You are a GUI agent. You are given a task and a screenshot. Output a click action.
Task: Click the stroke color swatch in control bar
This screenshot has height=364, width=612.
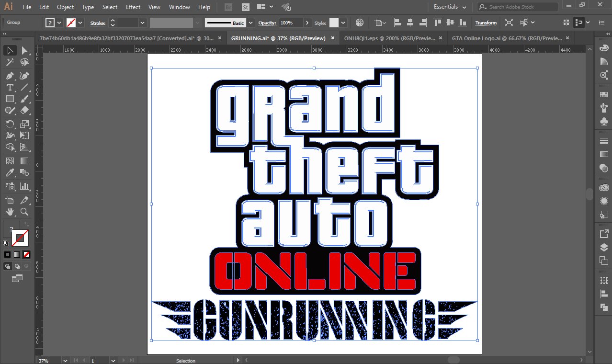click(71, 23)
